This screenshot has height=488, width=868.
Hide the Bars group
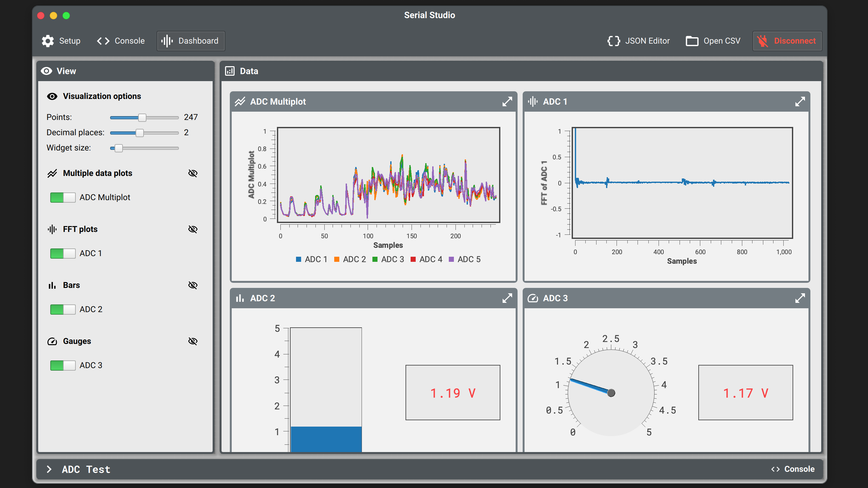[193, 285]
